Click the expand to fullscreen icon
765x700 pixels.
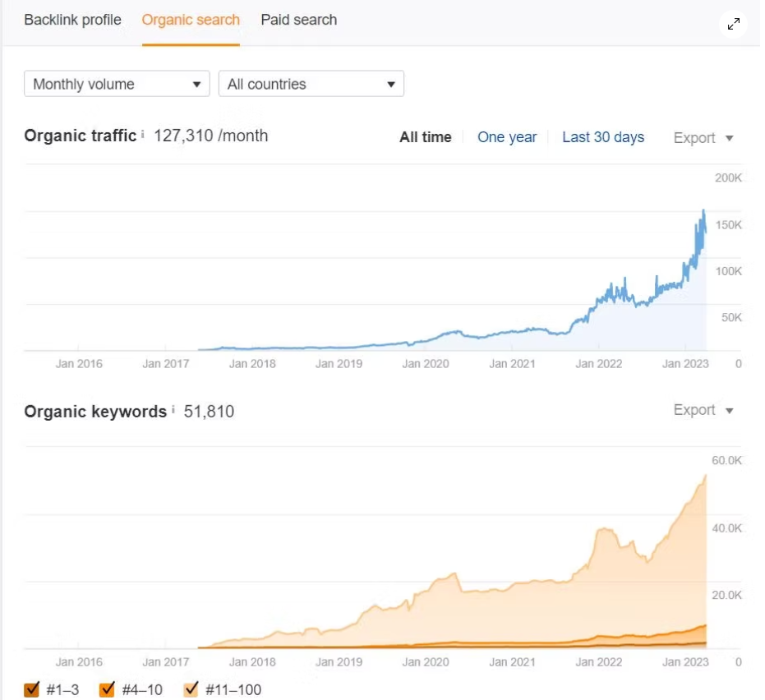click(x=733, y=24)
